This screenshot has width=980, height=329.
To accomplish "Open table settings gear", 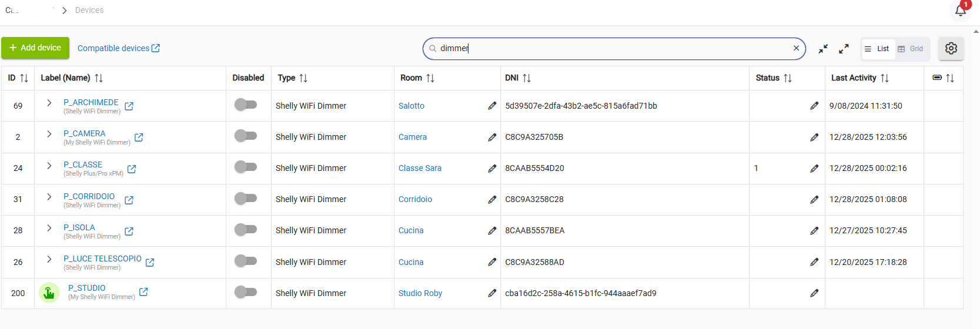I will click(951, 49).
